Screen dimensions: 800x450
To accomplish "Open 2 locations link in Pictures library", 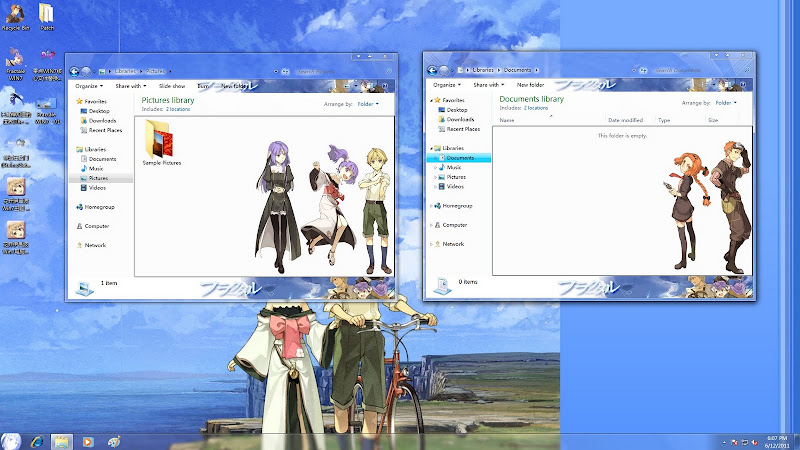I will pos(178,109).
